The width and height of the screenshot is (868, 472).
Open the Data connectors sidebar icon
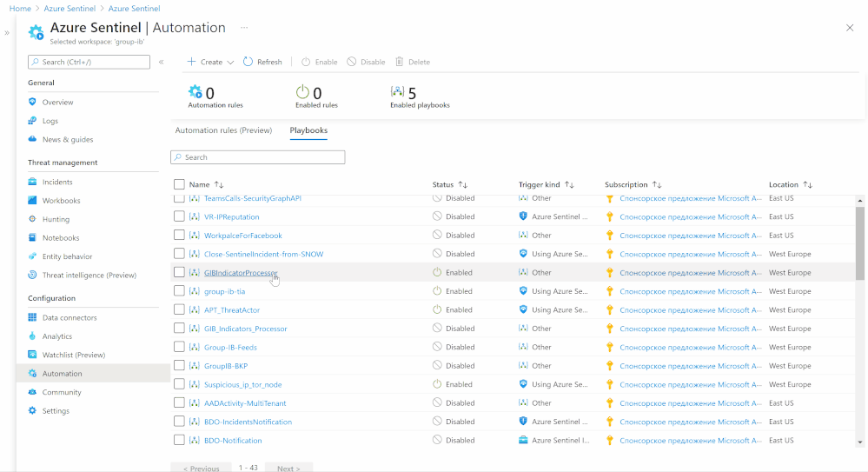[33, 317]
